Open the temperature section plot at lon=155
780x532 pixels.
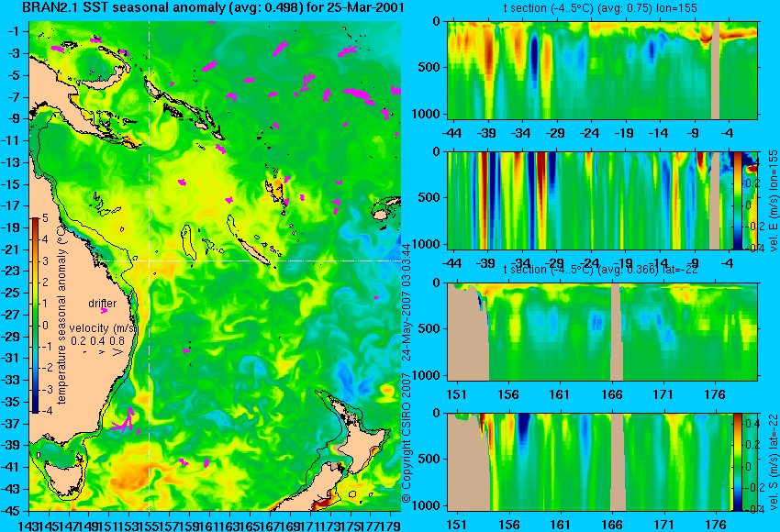click(602, 70)
